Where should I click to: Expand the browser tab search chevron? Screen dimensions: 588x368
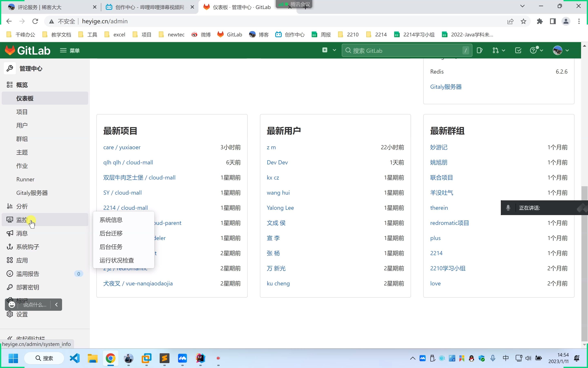[x=522, y=6]
